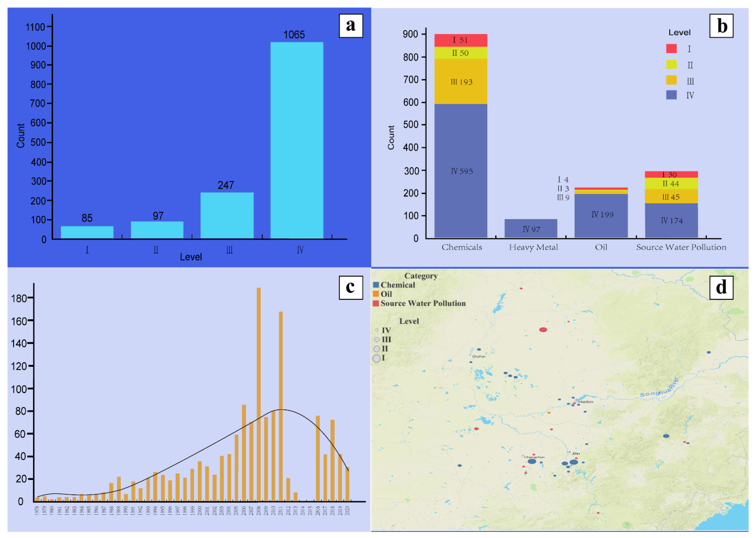Select the orange Oil category legend square

pyautogui.click(x=376, y=294)
